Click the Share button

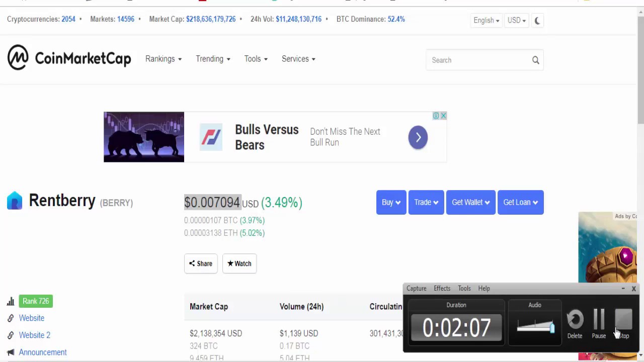coord(201,263)
